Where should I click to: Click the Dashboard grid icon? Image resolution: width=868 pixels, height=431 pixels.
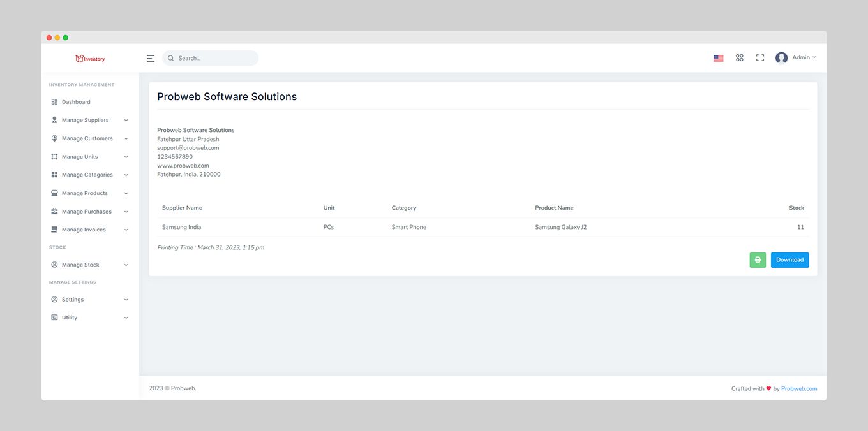click(54, 102)
